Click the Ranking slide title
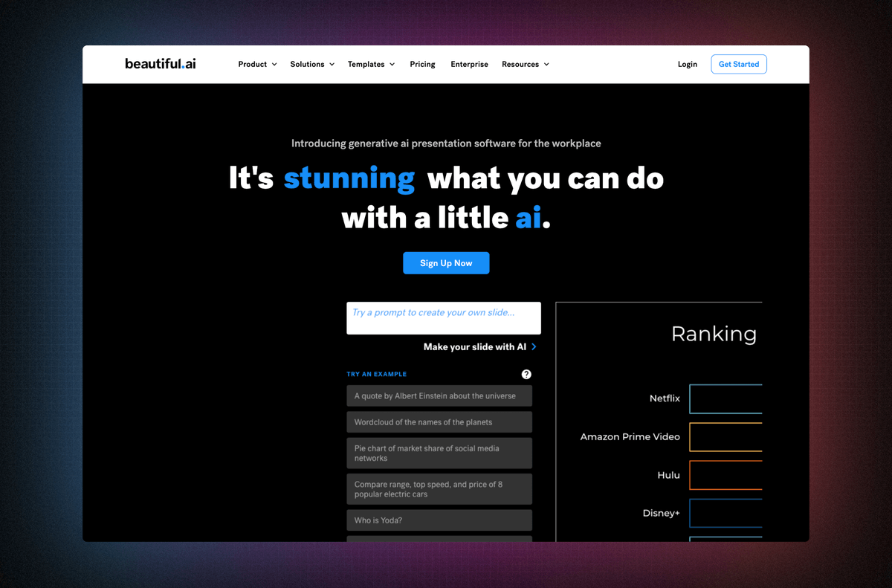 (x=714, y=334)
